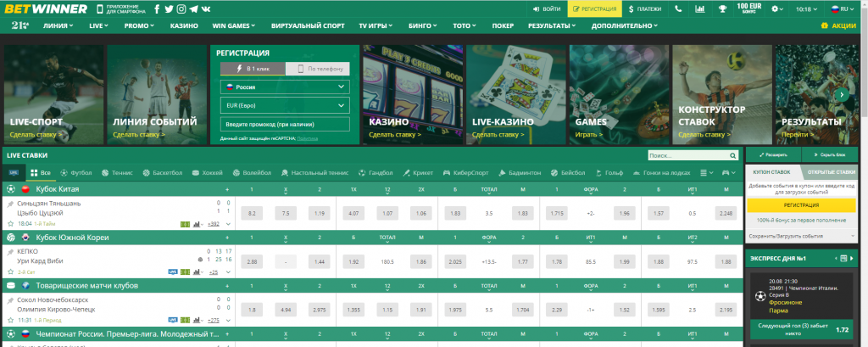Open the settings gear dropdown
Viewport: 868px width, 347px height.
tap(778, 8)
